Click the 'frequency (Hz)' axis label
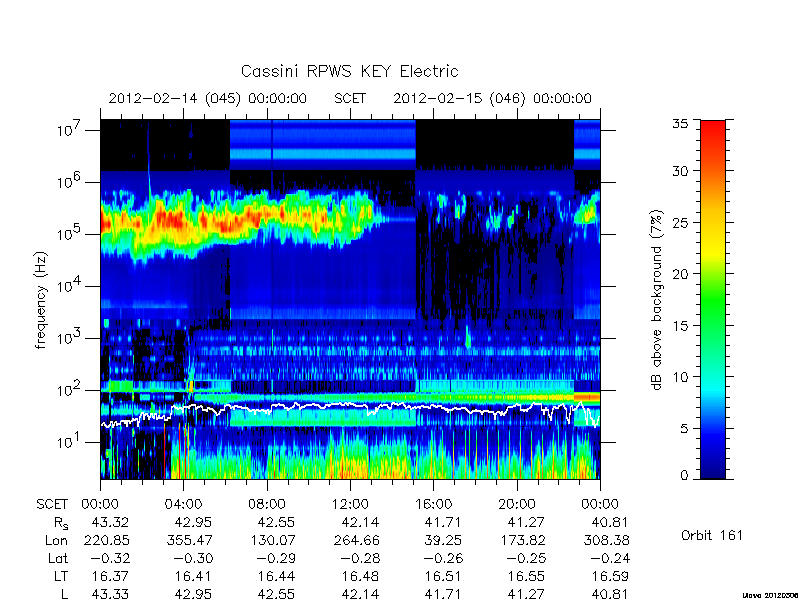Viewport: 800px width, 600px height. coord(41,301)
